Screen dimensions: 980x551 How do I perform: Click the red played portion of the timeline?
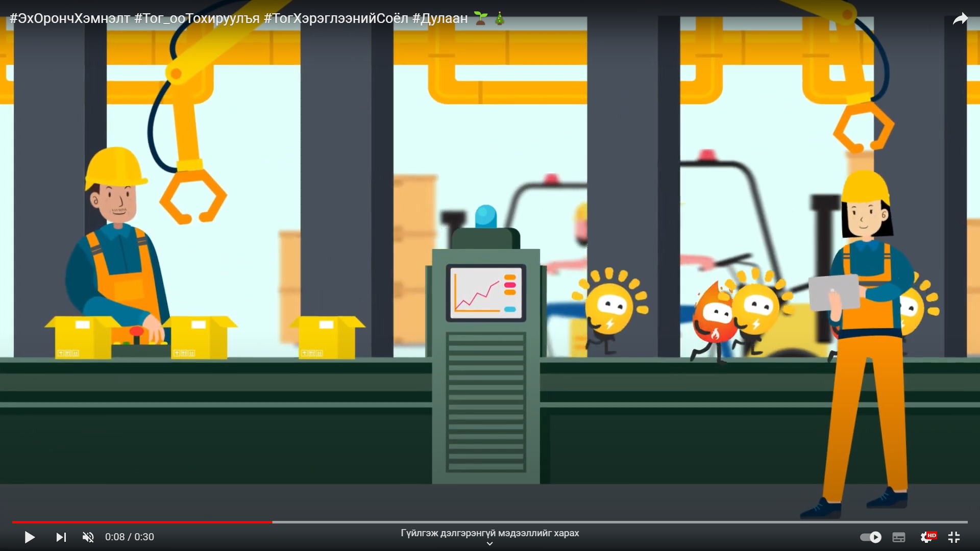click(x=143, y=522)
